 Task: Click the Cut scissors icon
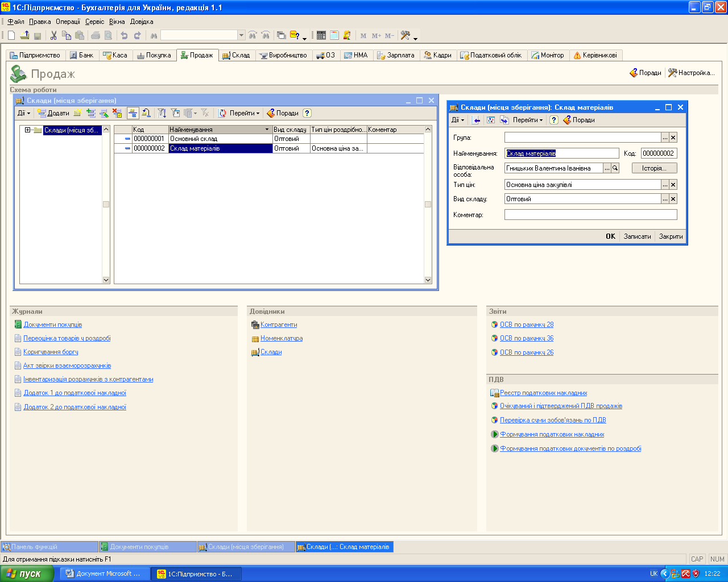click(53, 35)
